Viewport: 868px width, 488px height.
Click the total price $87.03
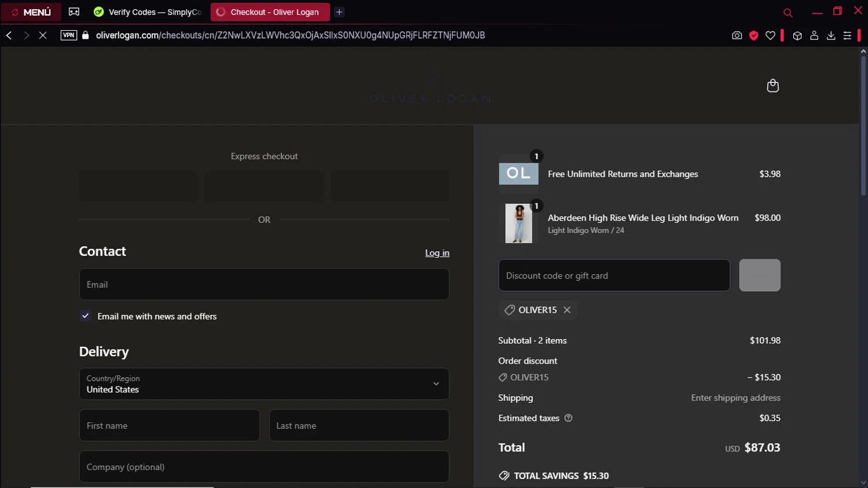[762, 447]
